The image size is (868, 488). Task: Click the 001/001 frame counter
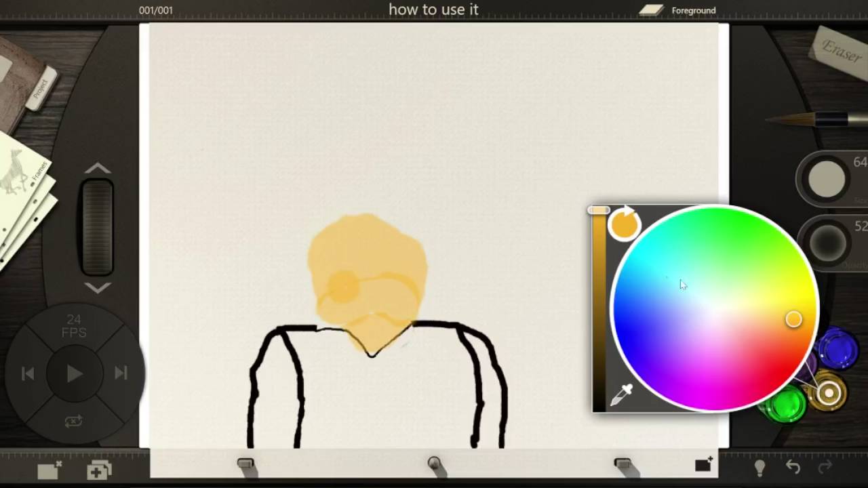(156, 10)
